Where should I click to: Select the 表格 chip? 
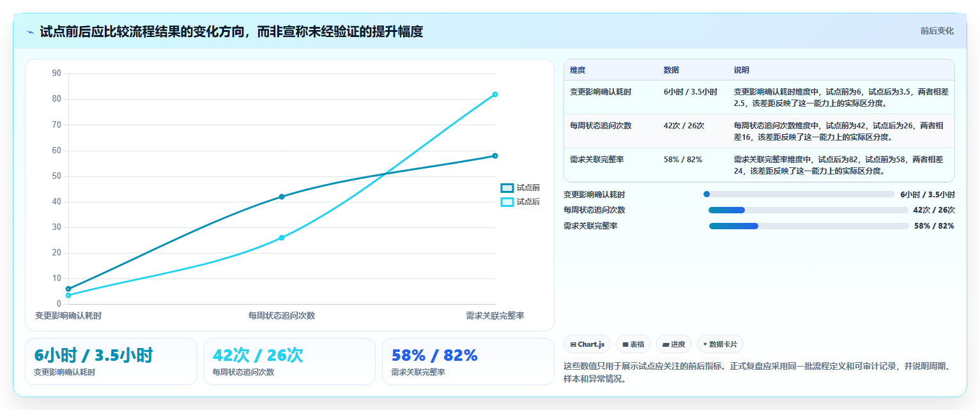click(x=633, y=344)
